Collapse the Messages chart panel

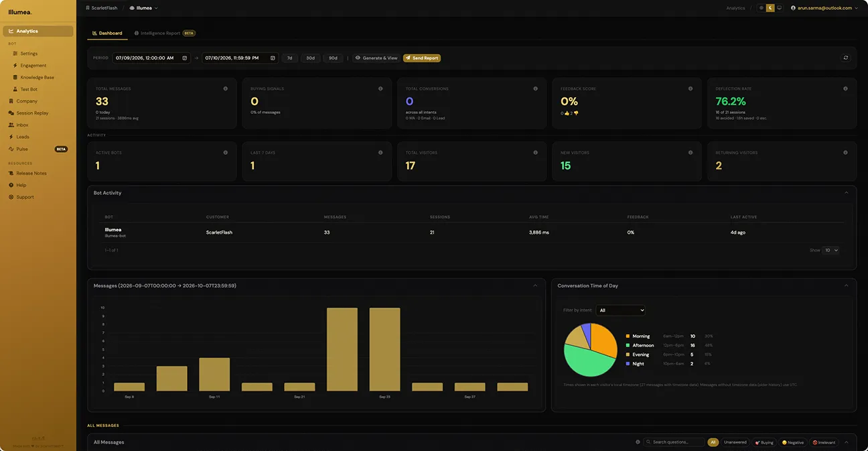[535, 285]
